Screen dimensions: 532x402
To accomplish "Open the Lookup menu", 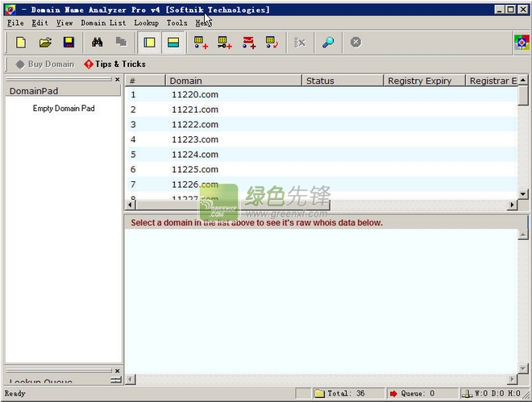I will point(146,23).
